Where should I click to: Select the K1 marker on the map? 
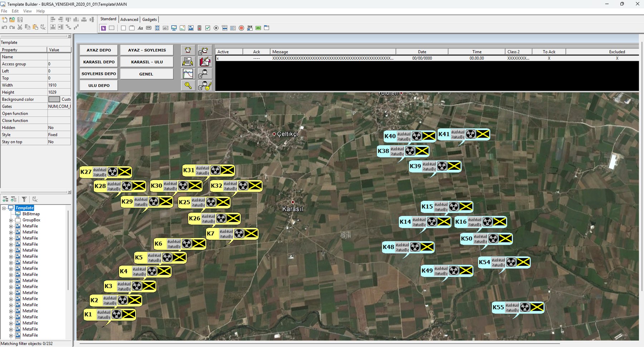(109, 314)
